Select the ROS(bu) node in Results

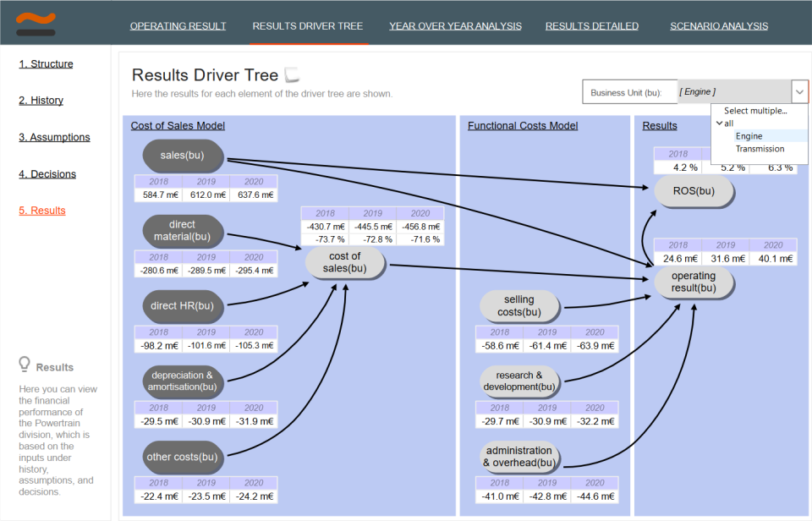692,191
